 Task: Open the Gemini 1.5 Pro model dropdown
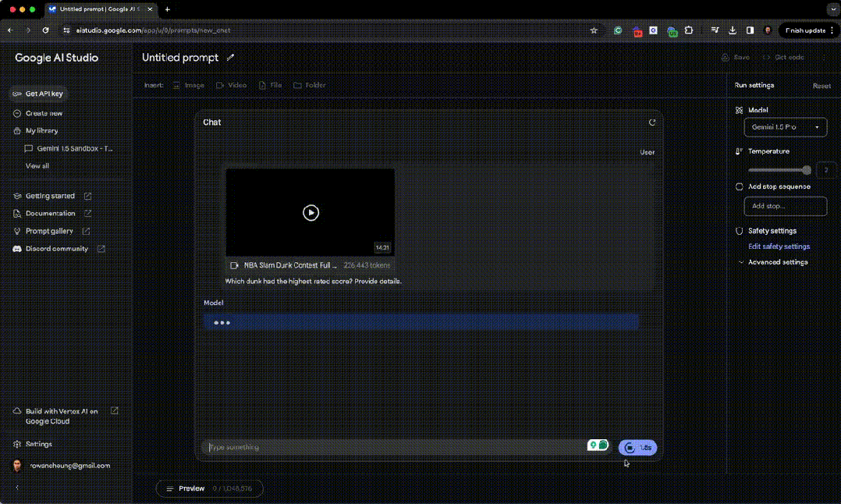point(785,126)
